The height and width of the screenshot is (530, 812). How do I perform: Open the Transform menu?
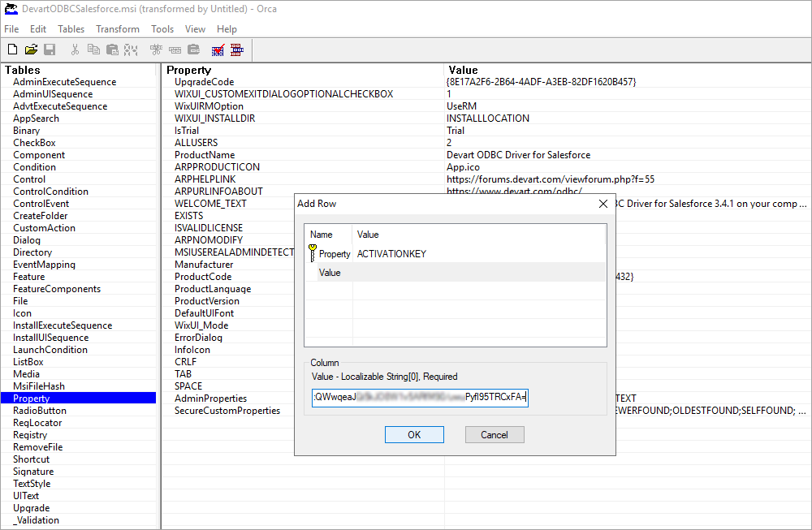tap(117, 28)
